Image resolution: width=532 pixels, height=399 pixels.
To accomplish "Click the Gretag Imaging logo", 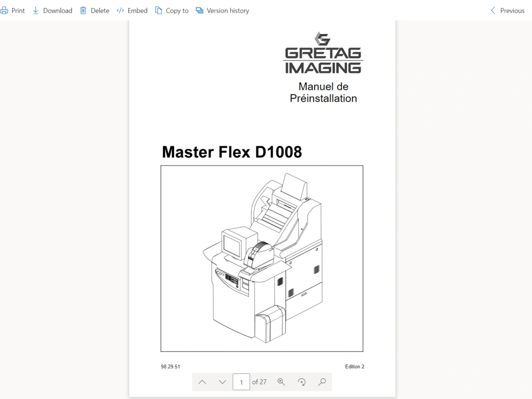I will [323, 53].
